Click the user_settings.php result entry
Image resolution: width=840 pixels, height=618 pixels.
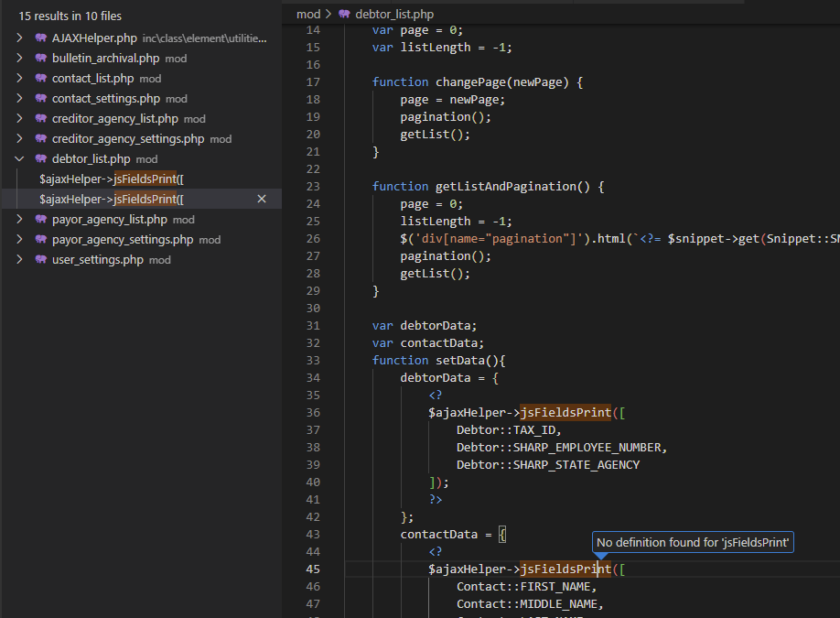coord(98,260)
